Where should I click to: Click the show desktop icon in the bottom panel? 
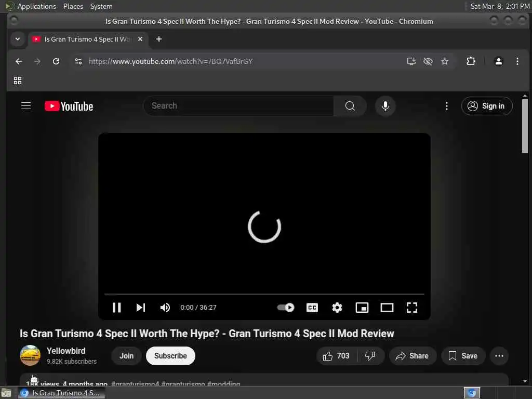(x=6, y=393)
